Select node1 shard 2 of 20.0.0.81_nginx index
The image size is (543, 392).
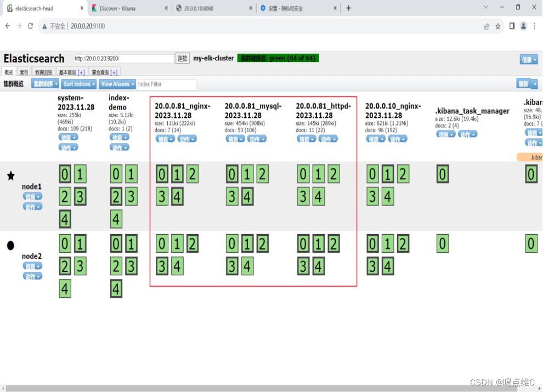point(193,174)
